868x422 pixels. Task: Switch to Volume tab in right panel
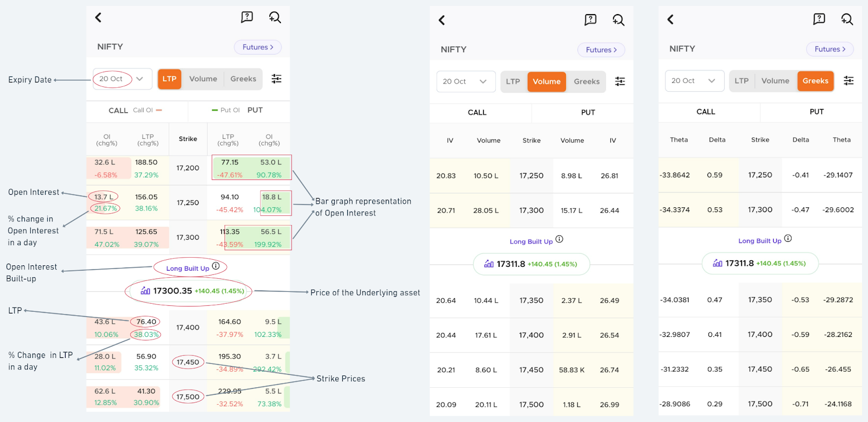pos(775,81)
